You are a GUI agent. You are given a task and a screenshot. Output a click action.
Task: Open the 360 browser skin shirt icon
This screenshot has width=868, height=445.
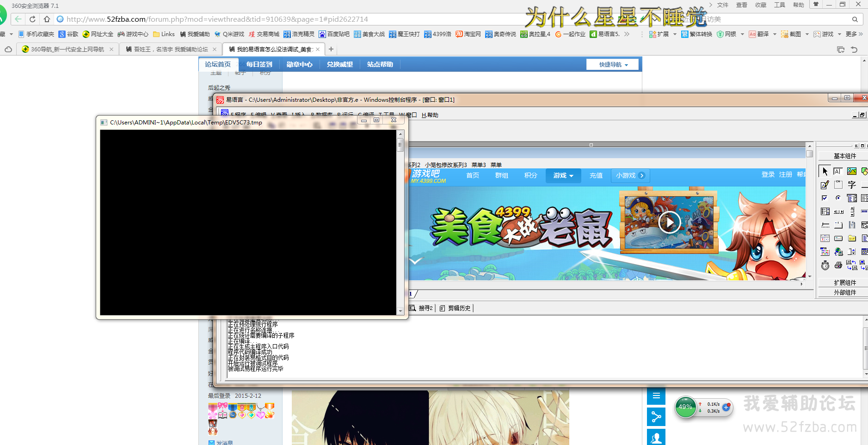(816, 4)
